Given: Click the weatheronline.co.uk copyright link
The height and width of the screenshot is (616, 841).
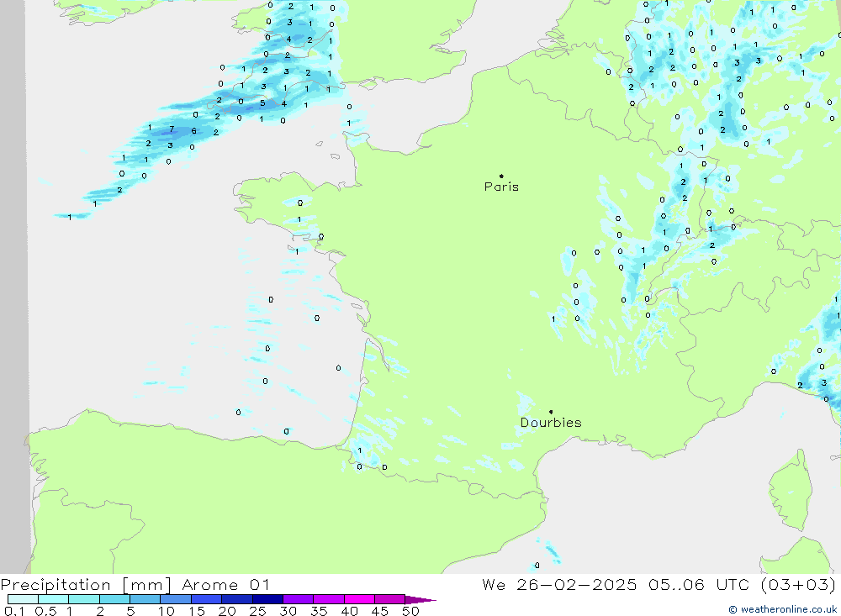Looking at the screenshot, I should point(782,609).
